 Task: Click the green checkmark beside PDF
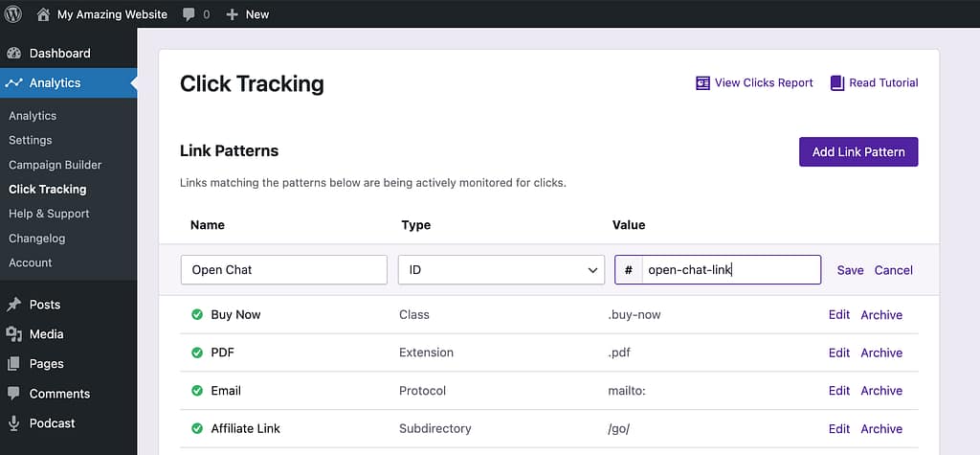pos(197,353)
